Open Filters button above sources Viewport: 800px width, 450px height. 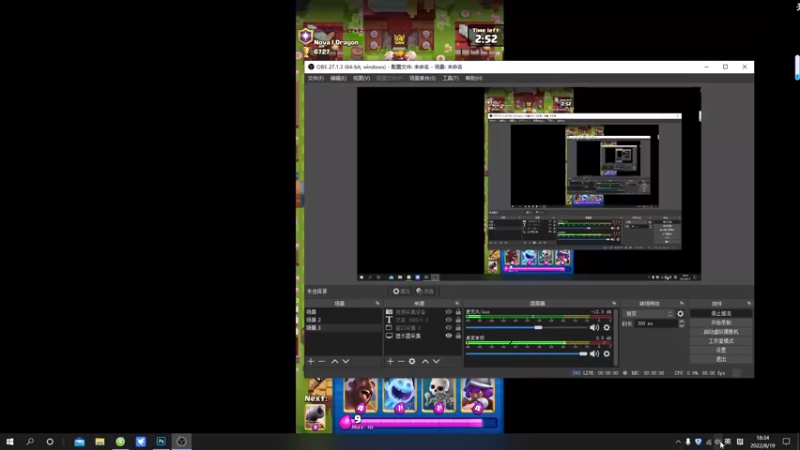[x=425, y=291]
